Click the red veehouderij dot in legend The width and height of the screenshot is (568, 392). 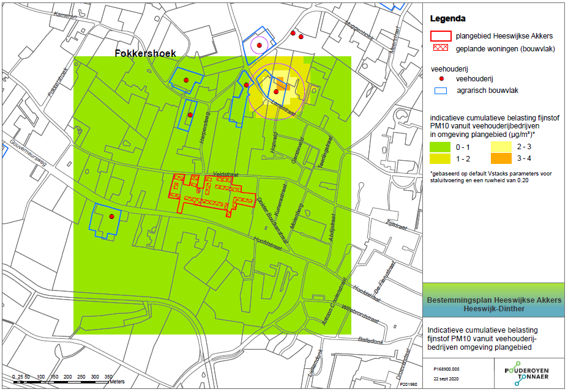coord(441,78)
